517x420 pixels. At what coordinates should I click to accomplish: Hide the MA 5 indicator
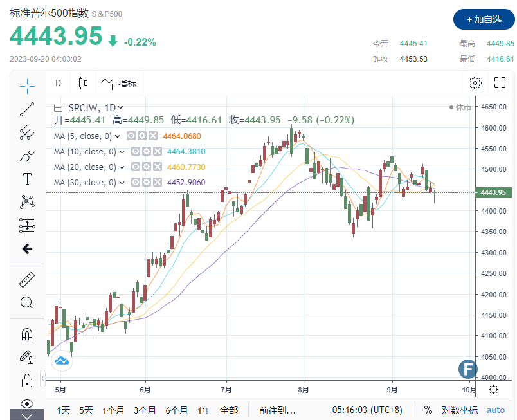[x=131, y=136]
